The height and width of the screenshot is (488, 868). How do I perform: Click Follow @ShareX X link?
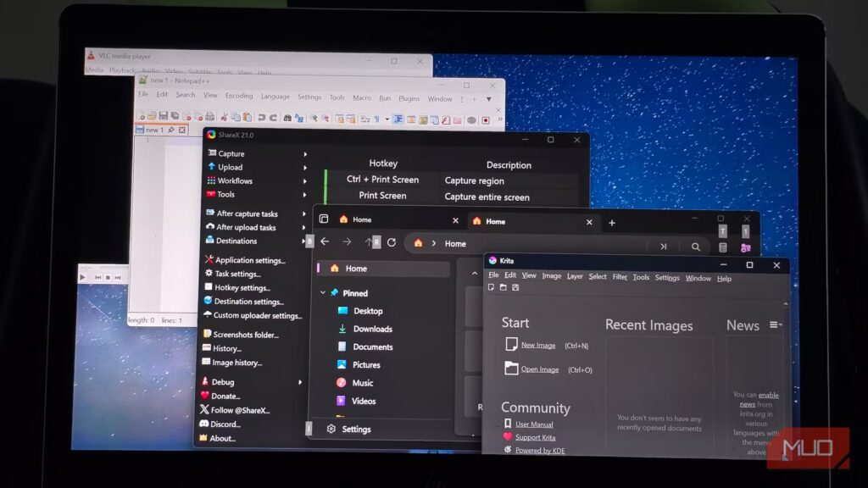[x=234, y=410]
